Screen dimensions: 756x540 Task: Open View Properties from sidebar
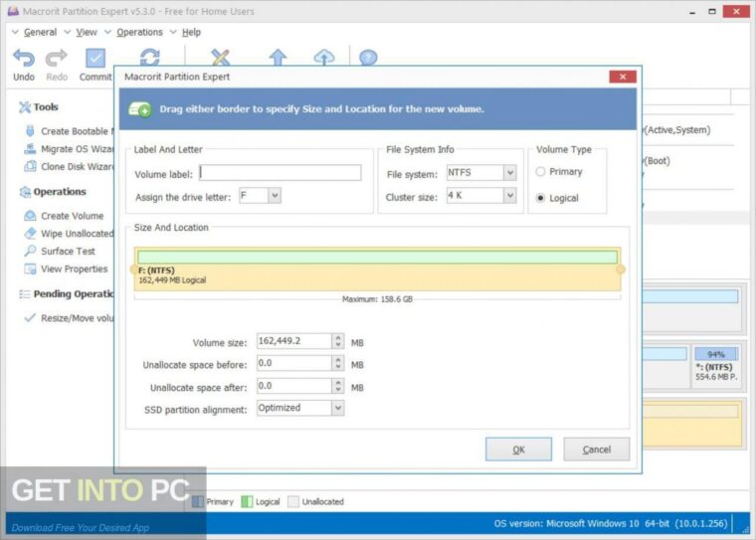[x=75, y=270]
